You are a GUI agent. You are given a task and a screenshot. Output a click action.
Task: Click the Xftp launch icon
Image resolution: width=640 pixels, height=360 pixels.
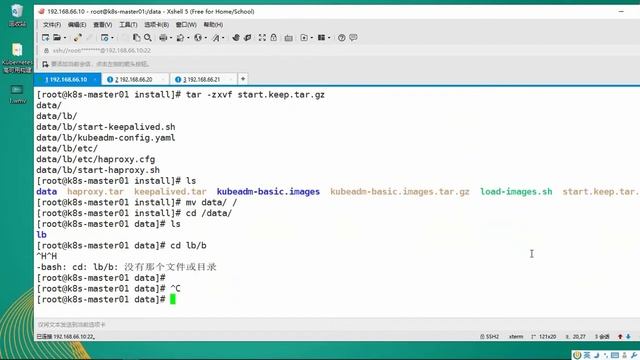[236, 38]
